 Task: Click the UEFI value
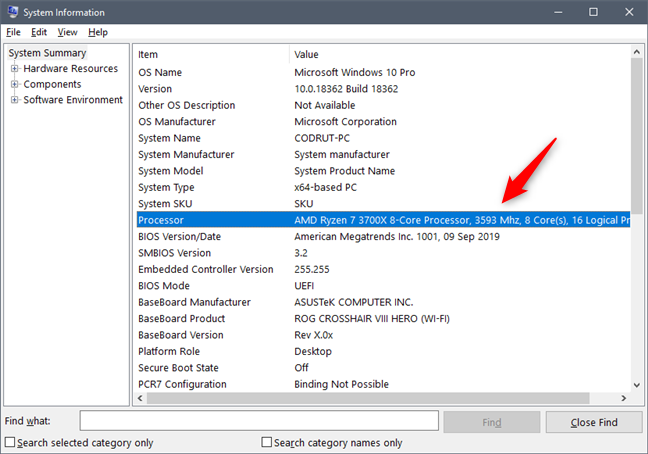point(304,286)
